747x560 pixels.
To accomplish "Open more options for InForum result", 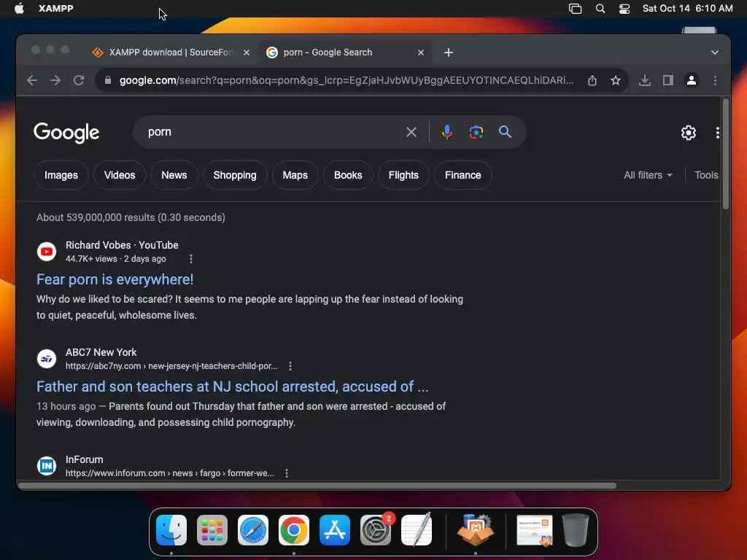I will (286, 472).
